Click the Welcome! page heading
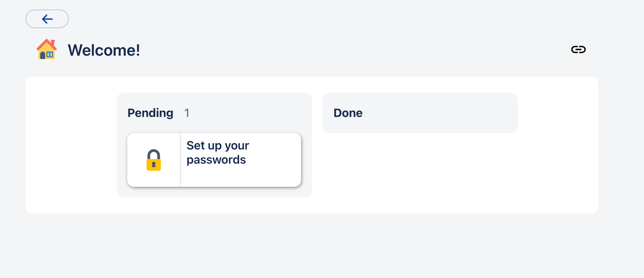This screenshot has height=278, width=644. 104,50
